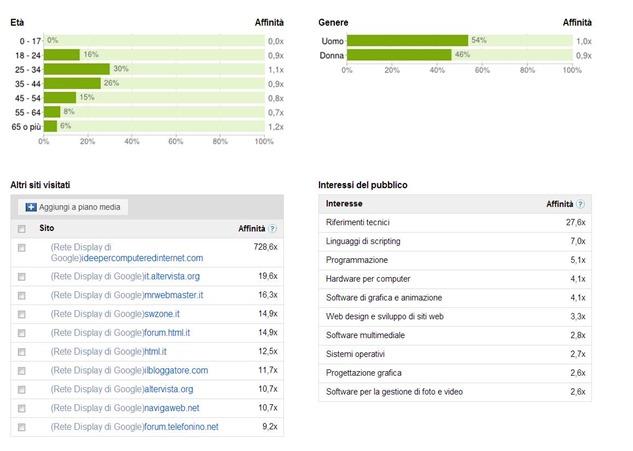The image size is (633, 451).
Task: Click the Sito column header
Action: [x=47, y=229]
